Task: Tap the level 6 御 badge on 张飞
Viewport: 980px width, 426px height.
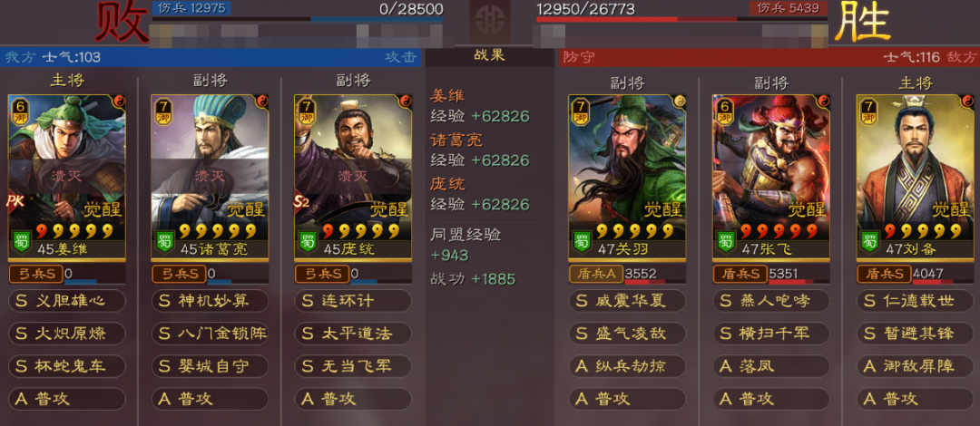Action: pos(725,110)
